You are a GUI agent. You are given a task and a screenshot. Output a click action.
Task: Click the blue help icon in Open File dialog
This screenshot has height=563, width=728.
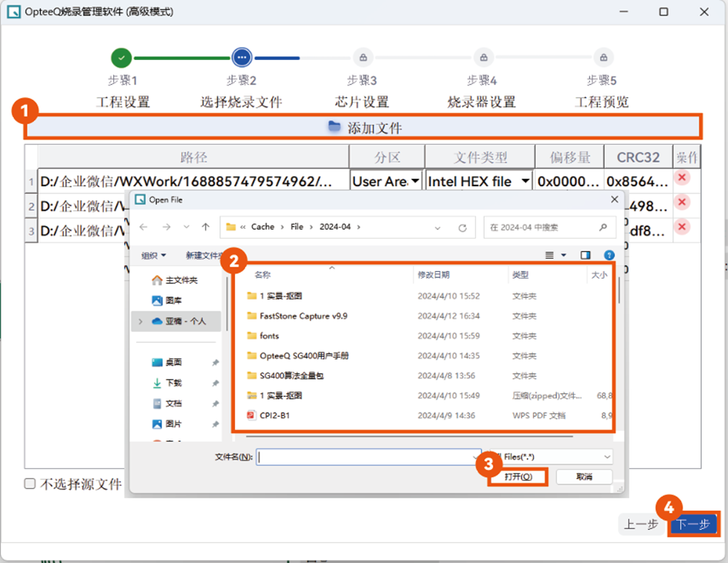pyautogui.click(x=609, y=255)
